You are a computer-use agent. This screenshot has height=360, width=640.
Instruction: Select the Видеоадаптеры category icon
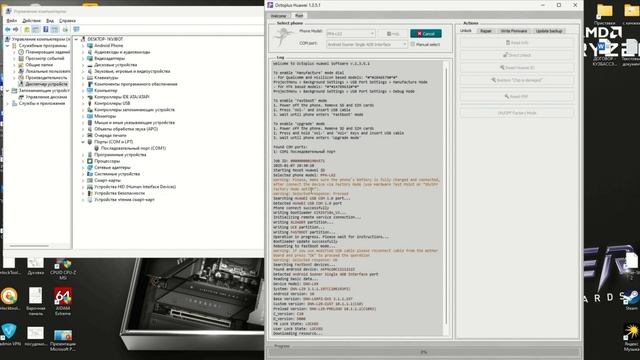tap(90, 58)
